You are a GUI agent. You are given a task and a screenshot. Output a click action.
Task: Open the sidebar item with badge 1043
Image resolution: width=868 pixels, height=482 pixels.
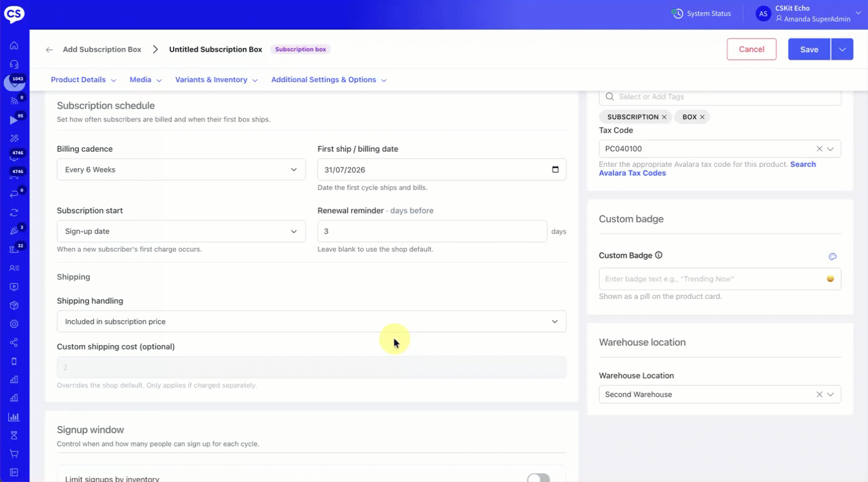14,82
